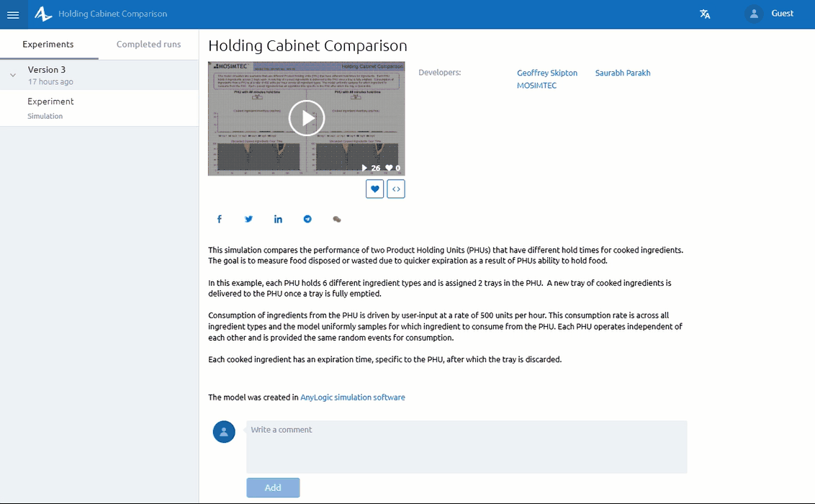This screenshot has height=504, width=815.
Task: Share model on Facebook
Action: [220, 219]
